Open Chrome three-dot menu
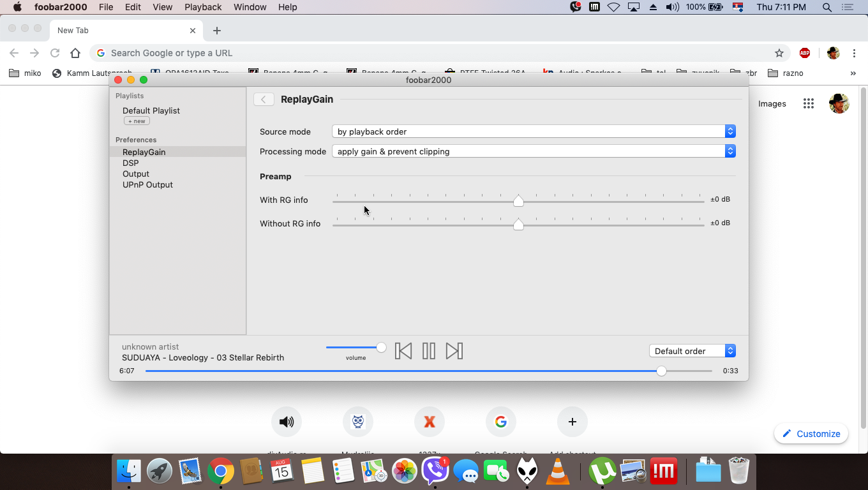This screenshot has width=868, height=490. pyautogui.click(x=854, y=53)
